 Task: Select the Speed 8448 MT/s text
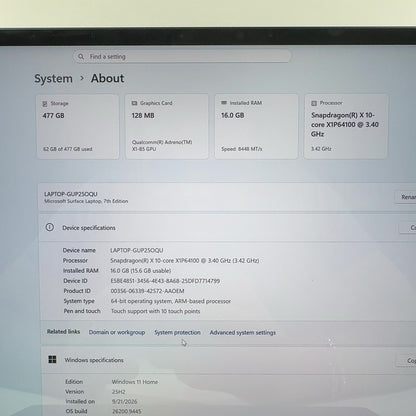pos(242,149)
